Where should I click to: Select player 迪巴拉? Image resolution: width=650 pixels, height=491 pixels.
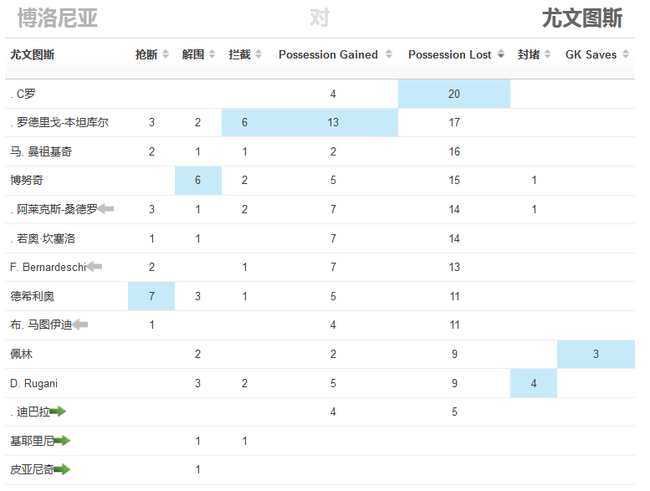pos(33,412)
